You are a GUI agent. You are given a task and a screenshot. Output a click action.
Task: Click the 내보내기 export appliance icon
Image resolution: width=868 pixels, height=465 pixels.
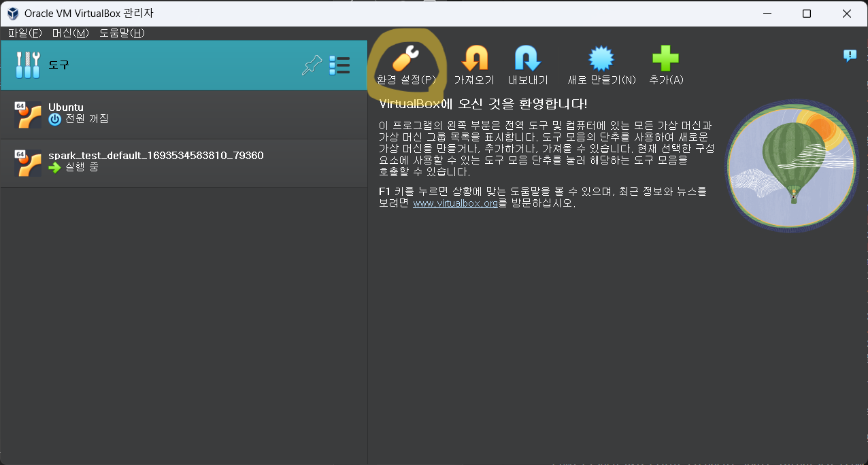pos(528,58)
